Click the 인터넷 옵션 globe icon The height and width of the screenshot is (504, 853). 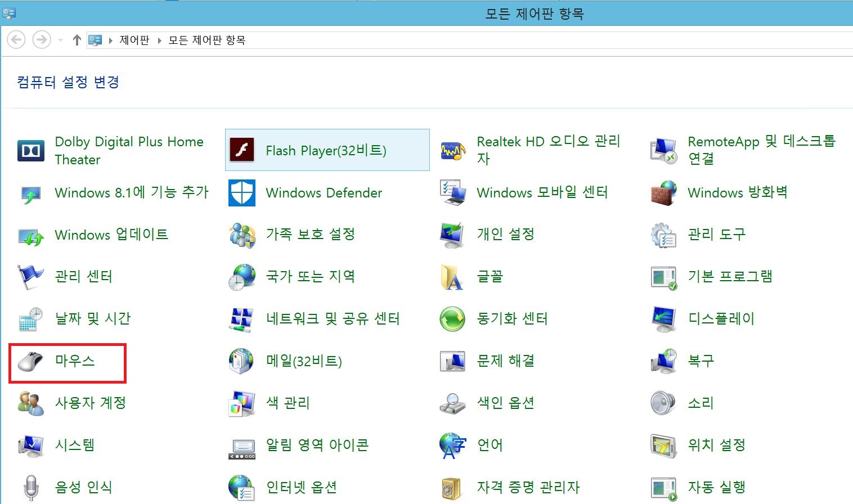[242, 488]
